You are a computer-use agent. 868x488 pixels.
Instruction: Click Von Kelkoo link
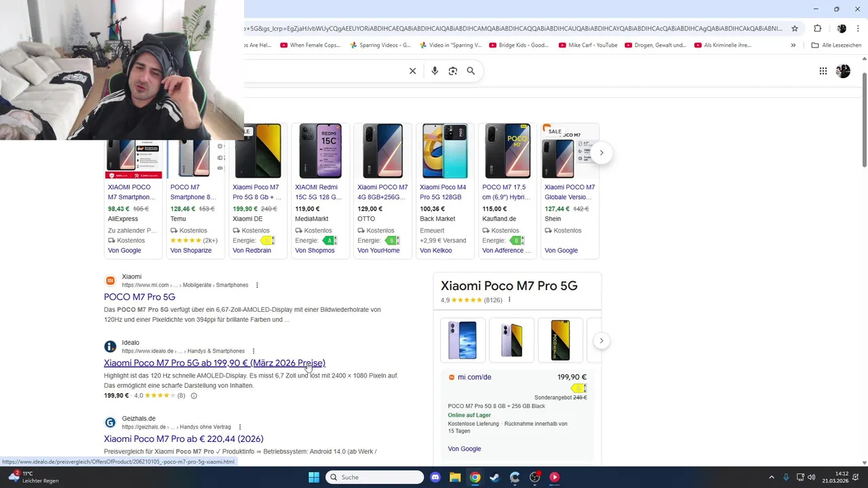click(436, 251)
